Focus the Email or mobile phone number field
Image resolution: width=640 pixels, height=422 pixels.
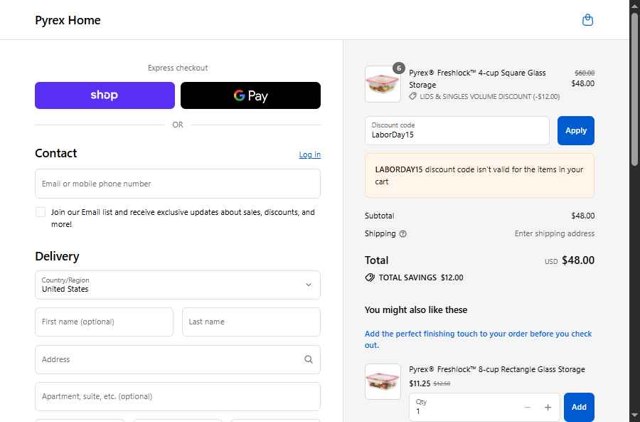178,184
